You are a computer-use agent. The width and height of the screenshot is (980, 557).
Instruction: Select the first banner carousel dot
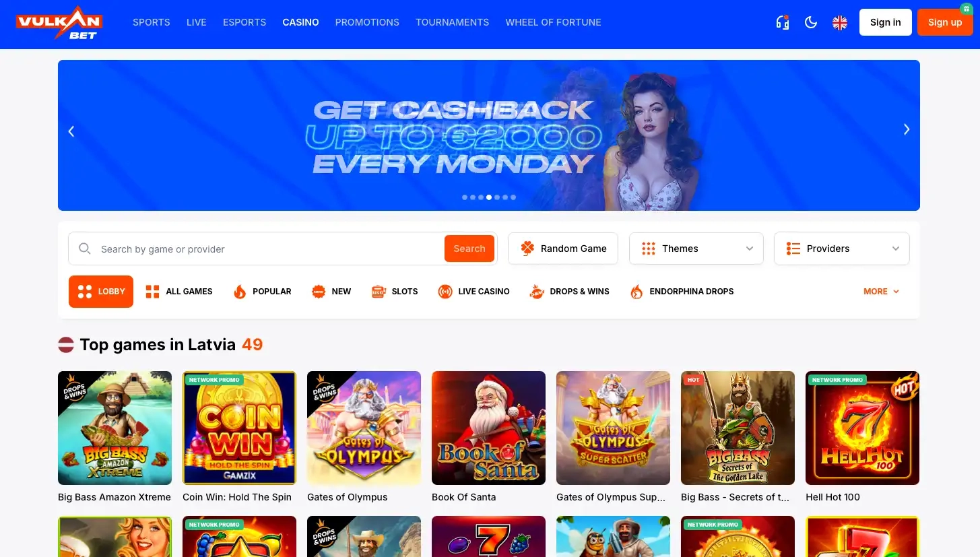tap(465, 197)
